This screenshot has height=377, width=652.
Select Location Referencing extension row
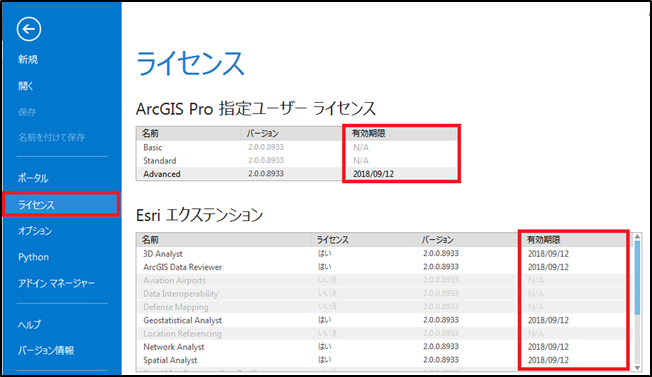coord(384,333)
